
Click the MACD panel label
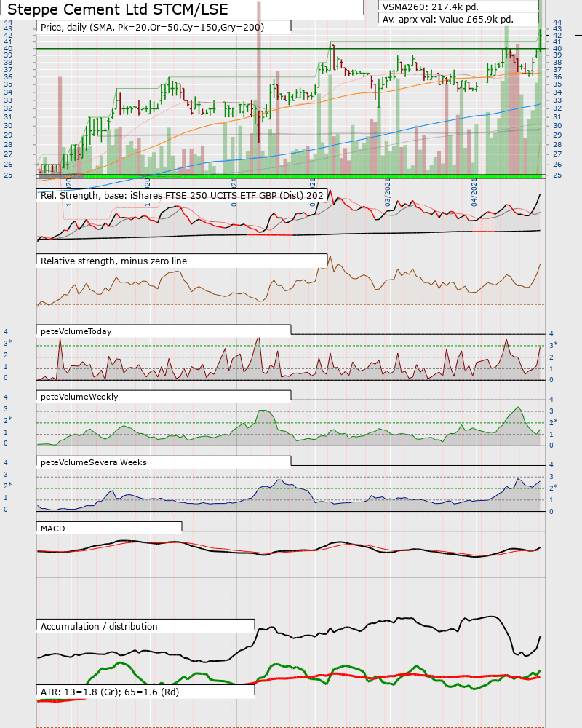tap(53, 529)
